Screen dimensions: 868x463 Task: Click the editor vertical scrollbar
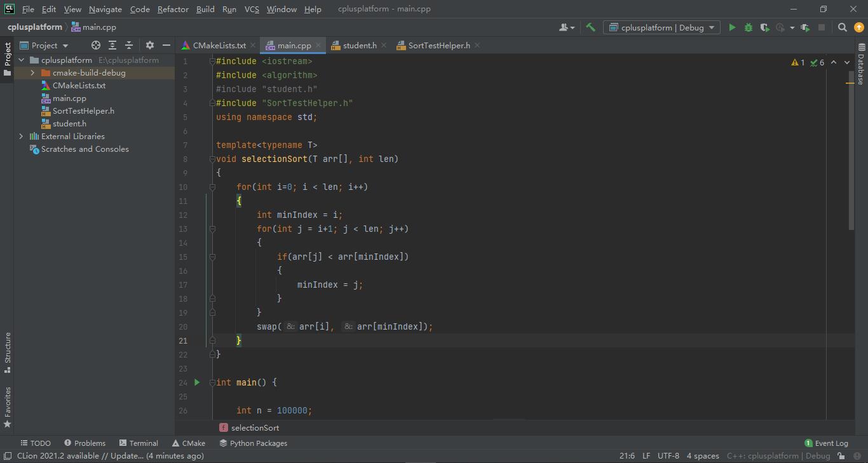[851, 151]
